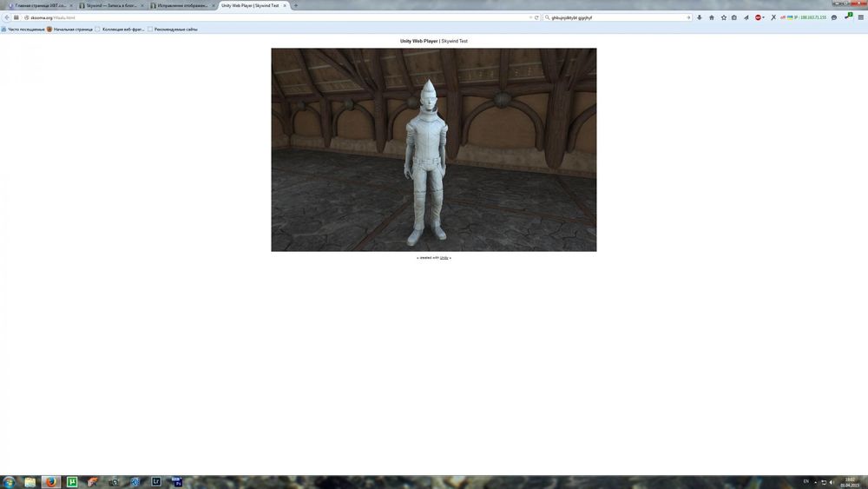This screenshot has height=489, width=868.
Task: Open the Firefox hamburger menu
Action: pyautogui.click(x=860, y=17)
